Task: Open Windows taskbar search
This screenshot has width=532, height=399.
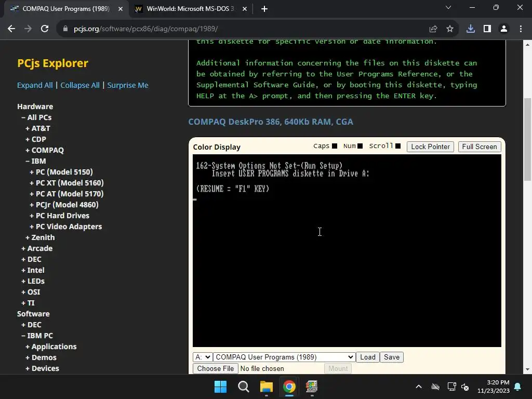Action: (243, 387)
